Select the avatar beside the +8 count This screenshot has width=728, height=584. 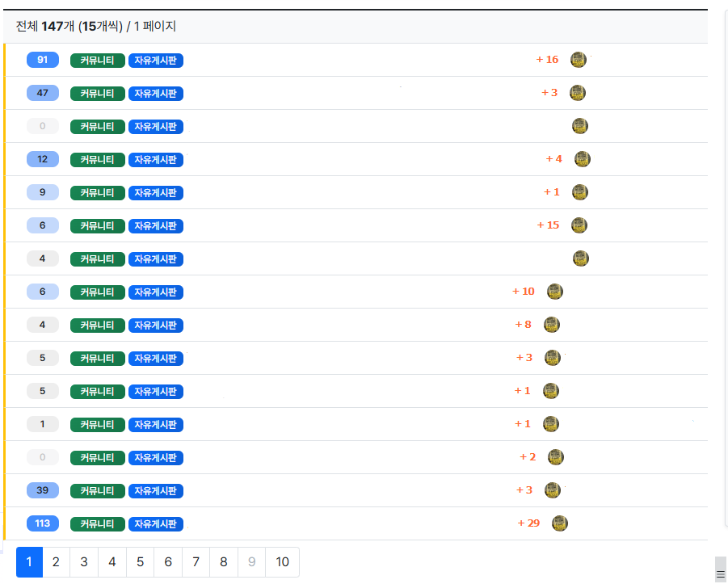(x=551, y=325)
